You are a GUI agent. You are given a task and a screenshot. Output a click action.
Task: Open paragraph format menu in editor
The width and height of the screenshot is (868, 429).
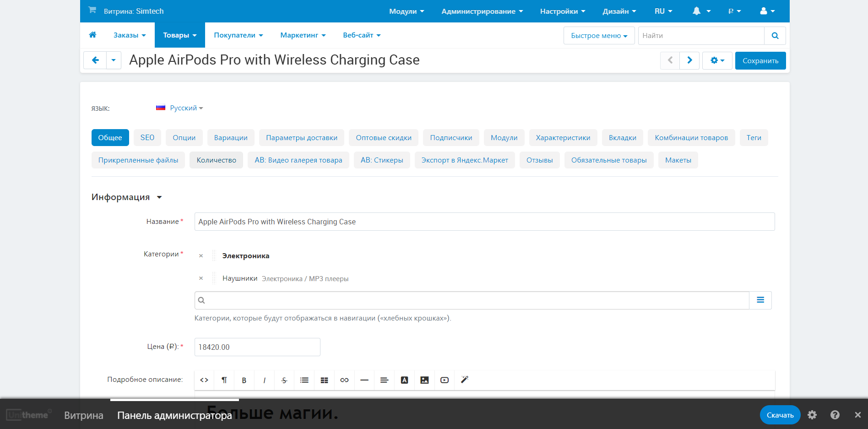click(x=224, y=380)
